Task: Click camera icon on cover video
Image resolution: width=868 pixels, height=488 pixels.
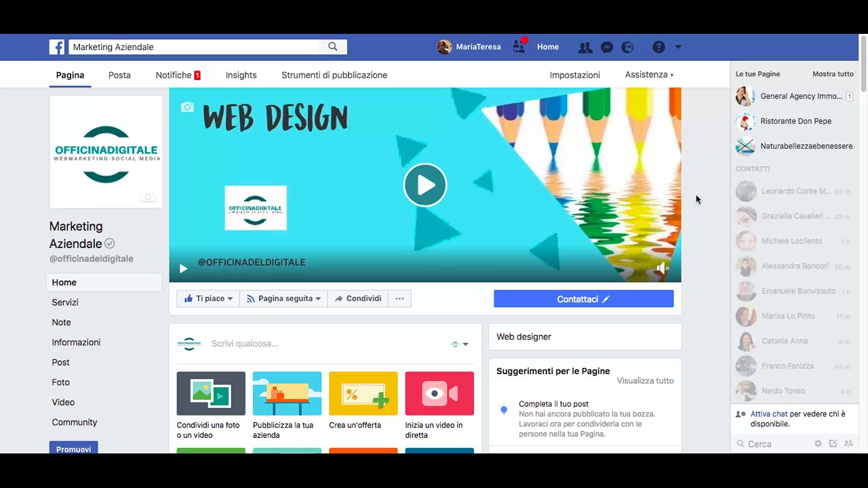Action: pos(187,107)
